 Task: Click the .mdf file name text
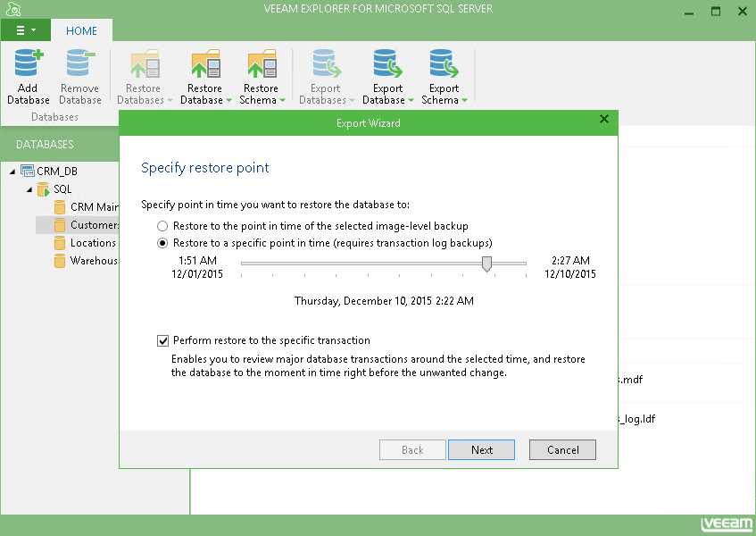(x=631, y=380)
